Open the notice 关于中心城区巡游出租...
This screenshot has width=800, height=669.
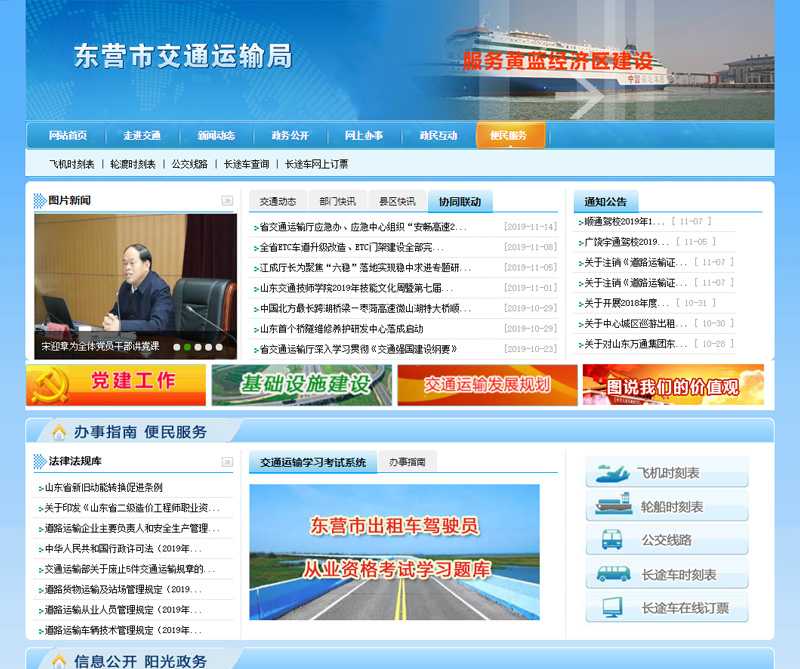pyautogui.click(x=636, y=324)
